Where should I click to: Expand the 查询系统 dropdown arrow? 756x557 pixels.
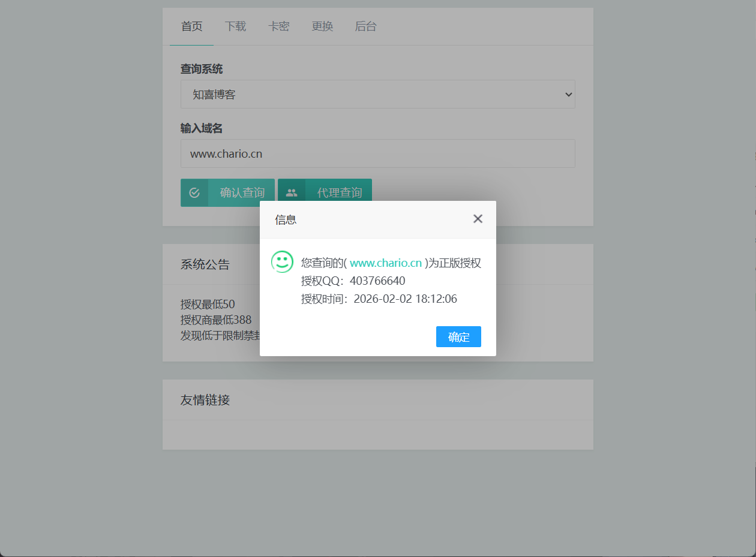(x=568, y=95)
